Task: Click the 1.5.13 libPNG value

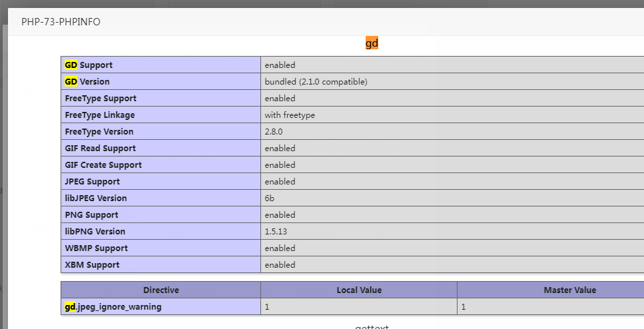Action: 276,231
